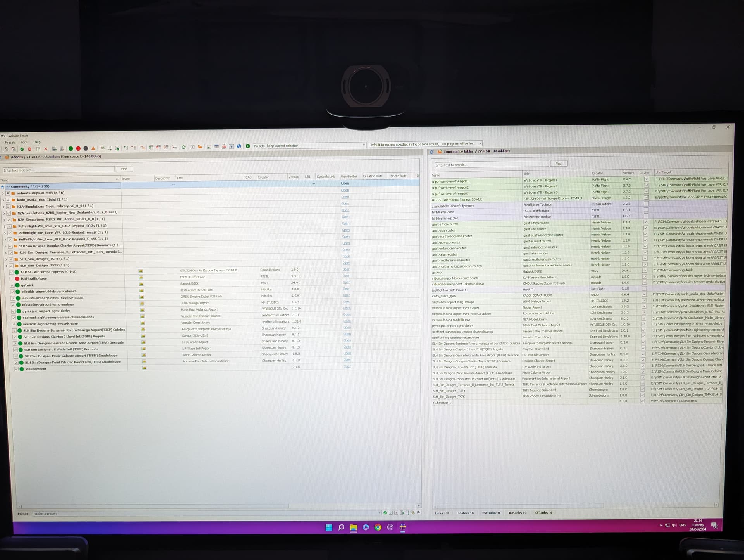
Task: Click the large red circle status filter
Action: pyautogui.click(x=78, y=149)
